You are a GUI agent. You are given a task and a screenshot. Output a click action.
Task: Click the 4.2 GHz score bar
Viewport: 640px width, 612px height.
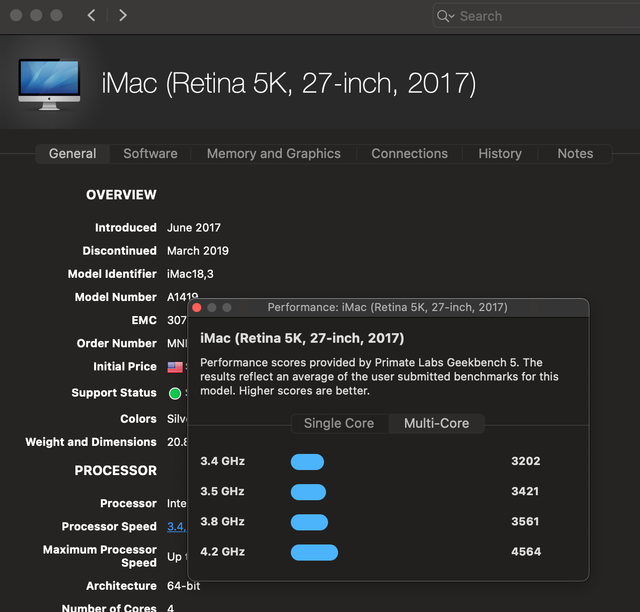pos(314,552)
